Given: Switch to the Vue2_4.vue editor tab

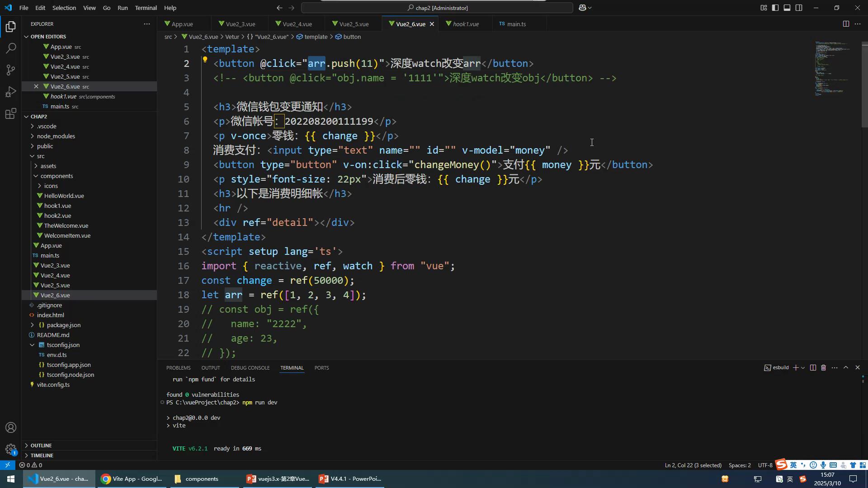Looking at the screenshot, I should tap(297, 24).
